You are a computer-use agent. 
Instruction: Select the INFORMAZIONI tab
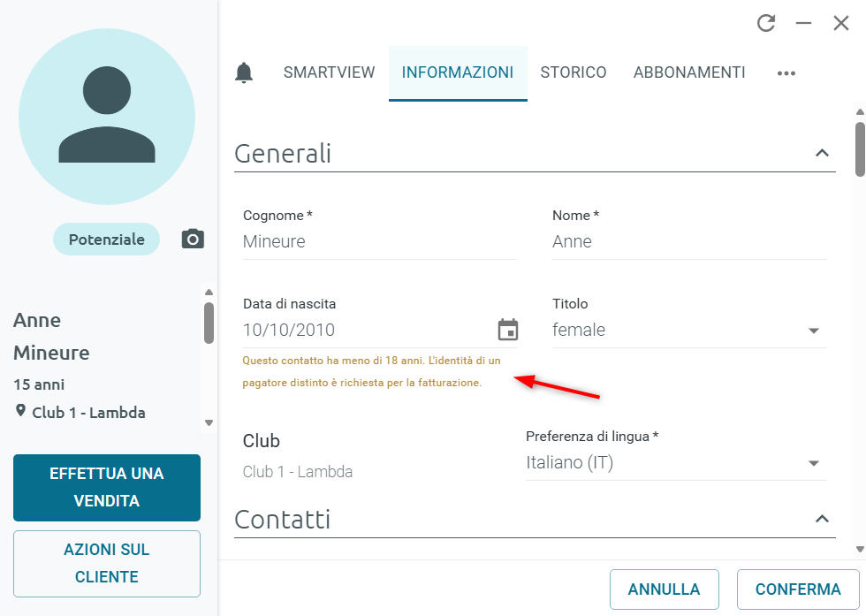[458, 72]
